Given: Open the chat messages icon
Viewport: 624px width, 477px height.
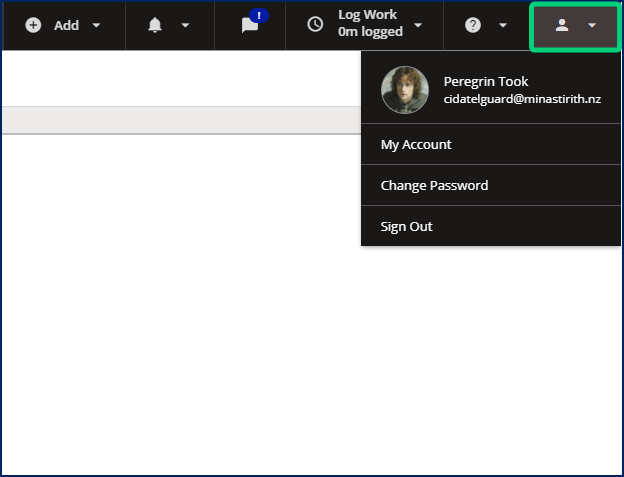Looking at the screenshot, I should point(250,26).
